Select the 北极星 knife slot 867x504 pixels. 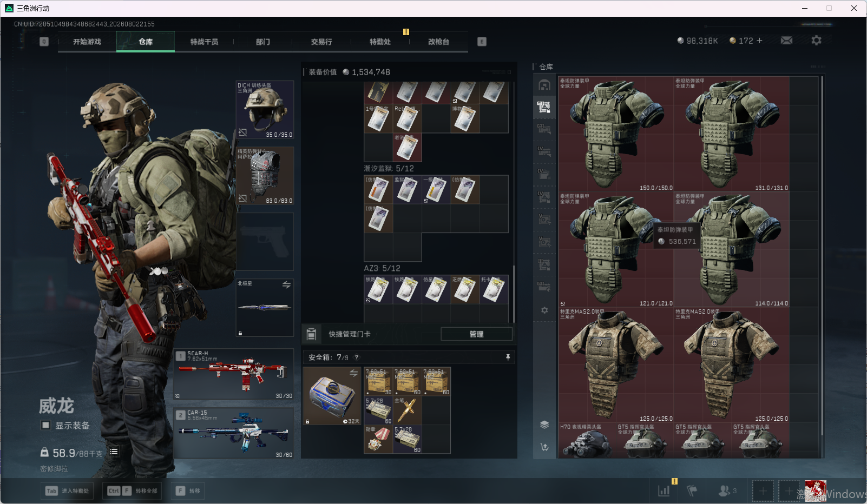(265, 308)
